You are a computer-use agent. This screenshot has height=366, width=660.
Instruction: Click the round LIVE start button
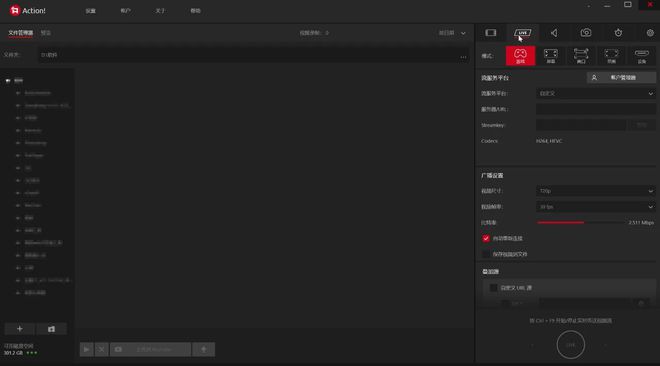(570, 345)
